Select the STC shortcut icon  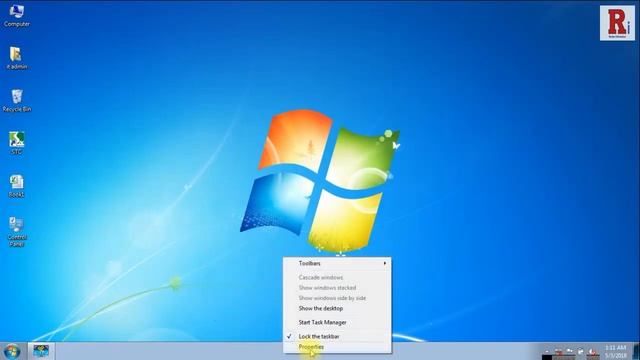pyautogui.click(x=16, y=143)
